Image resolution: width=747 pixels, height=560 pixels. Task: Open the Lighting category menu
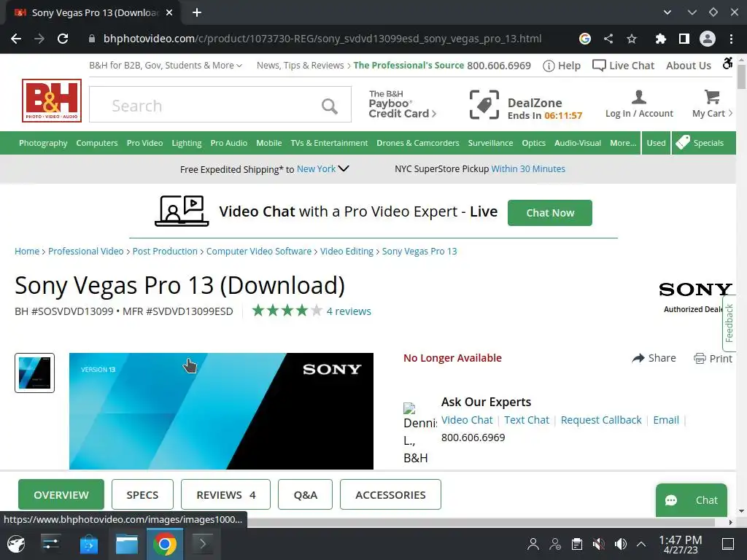click(186, 143)
